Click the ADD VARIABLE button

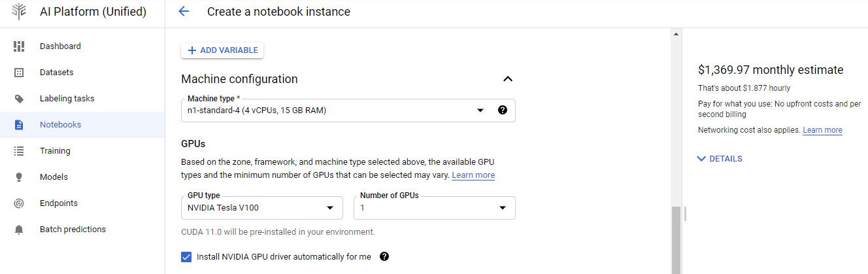(222, 50)
